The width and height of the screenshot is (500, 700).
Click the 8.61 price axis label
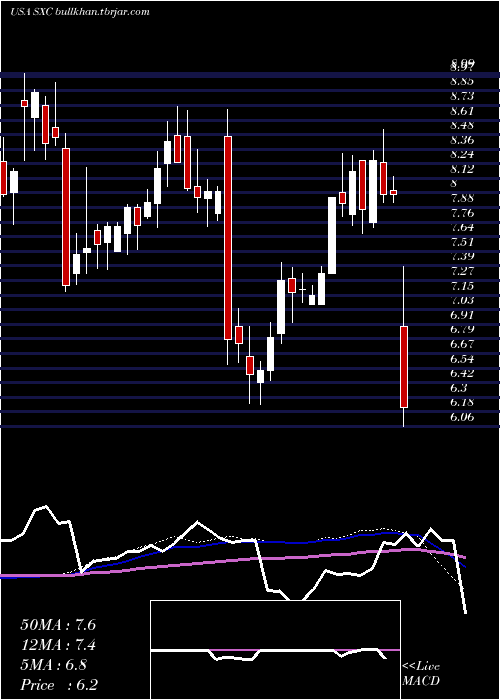click(x=462, y=111)
